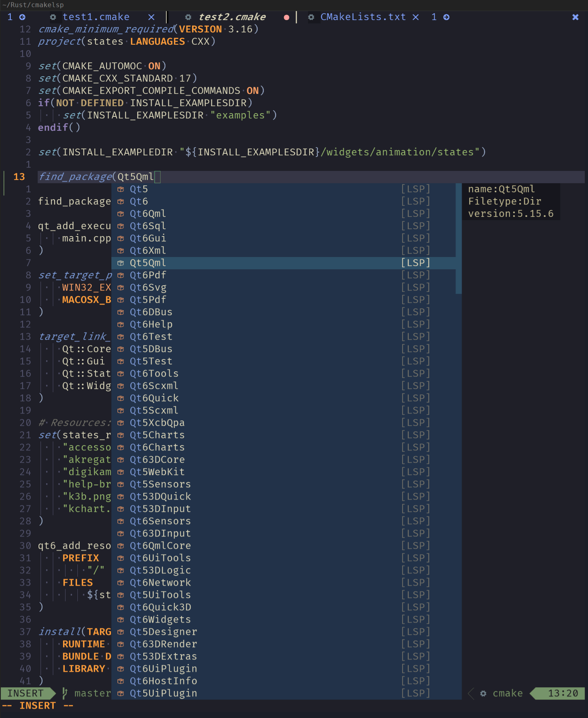
Task: Click the package icon beside Qt6Tools
Action: coord(121,373)
